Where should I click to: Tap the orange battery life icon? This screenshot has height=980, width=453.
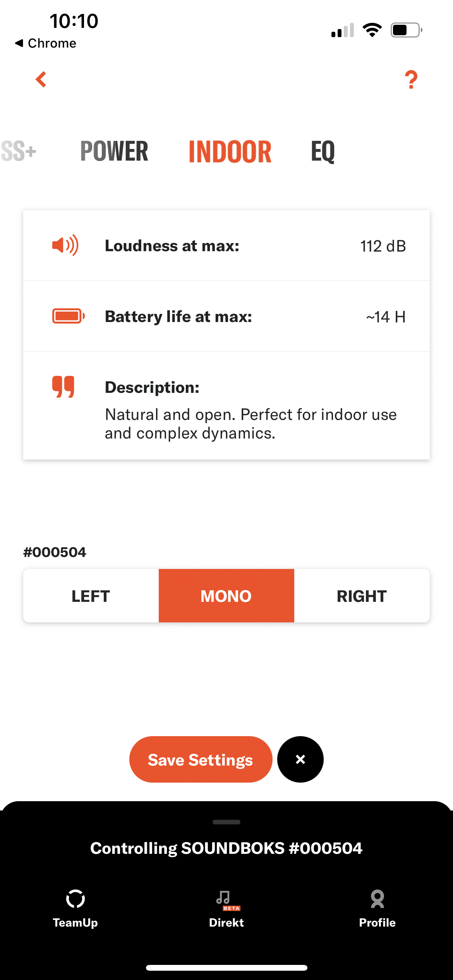click(x=69, y=316)
